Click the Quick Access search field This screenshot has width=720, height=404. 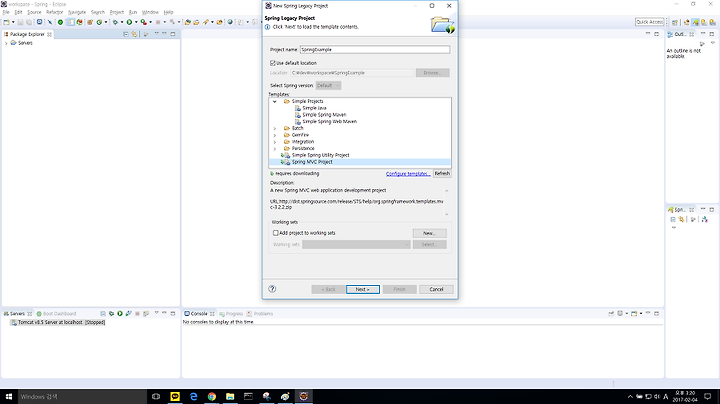(649, 22)
